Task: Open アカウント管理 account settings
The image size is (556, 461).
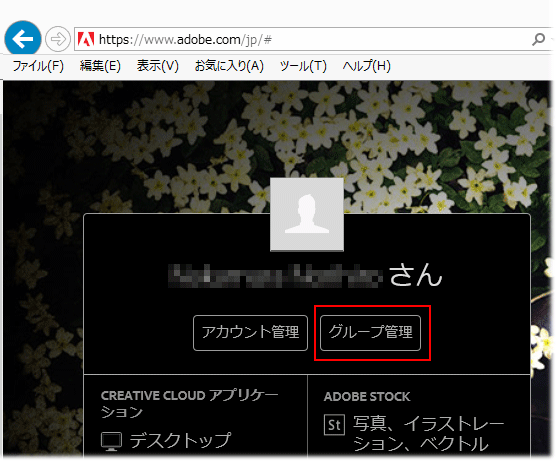Action: 250,333
